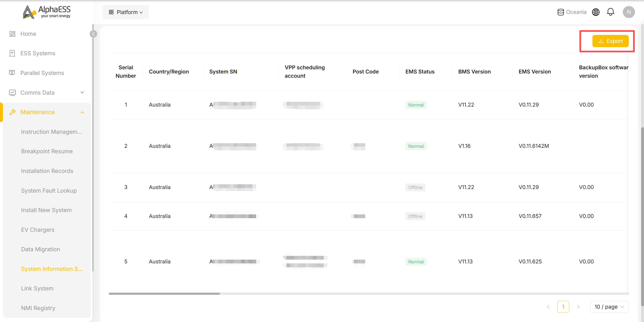
Task: Go to next page arrow
Action: [x=578, y=307]
